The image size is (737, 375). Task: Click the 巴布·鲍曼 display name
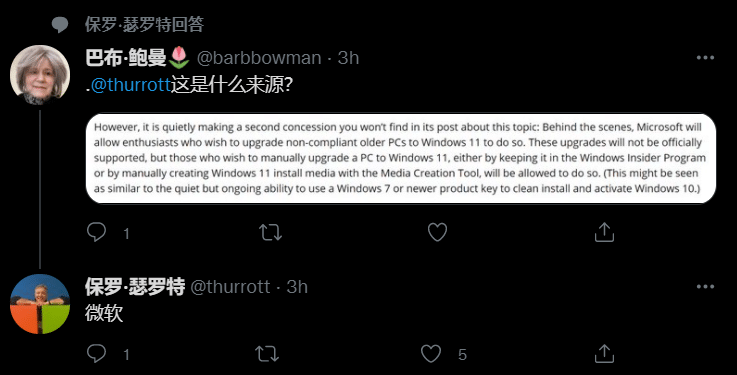point(126,58)
